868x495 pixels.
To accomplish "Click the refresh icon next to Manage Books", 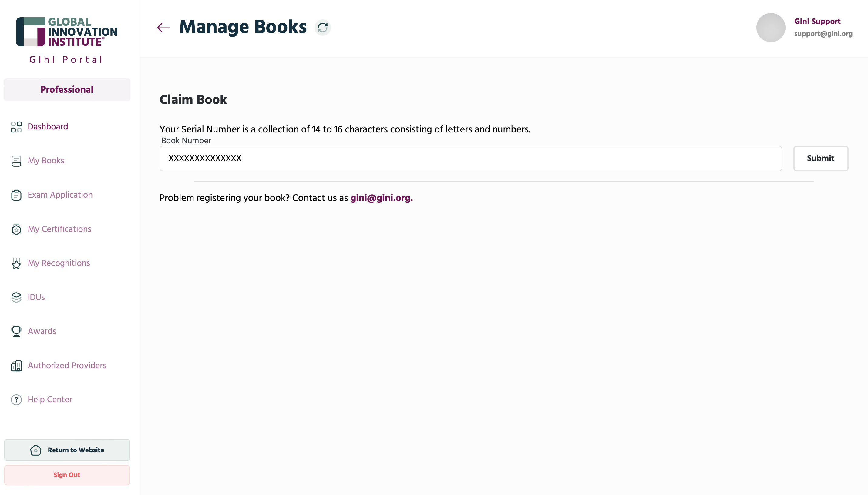I will click(x=322, y=28).
